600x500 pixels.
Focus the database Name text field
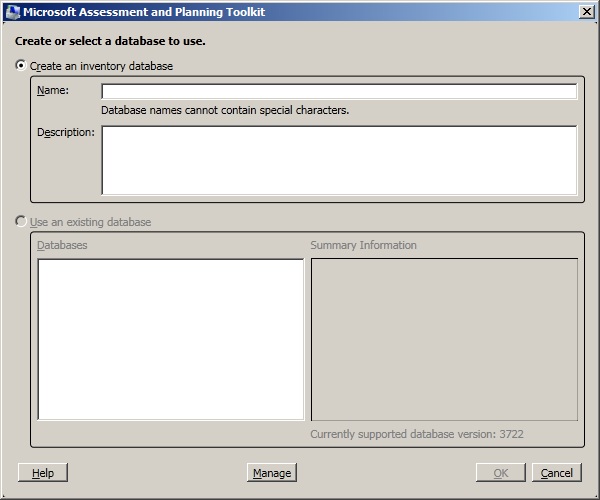coord(339,92)
